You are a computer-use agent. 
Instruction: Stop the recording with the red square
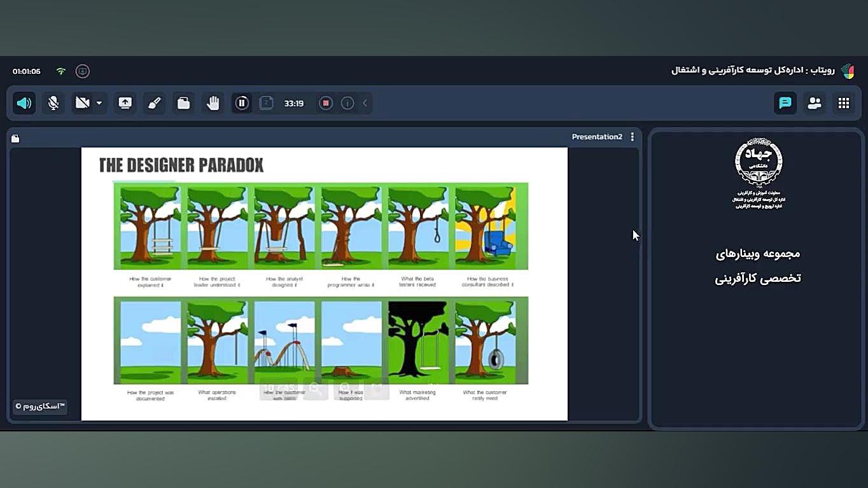[x=326, y=103]
